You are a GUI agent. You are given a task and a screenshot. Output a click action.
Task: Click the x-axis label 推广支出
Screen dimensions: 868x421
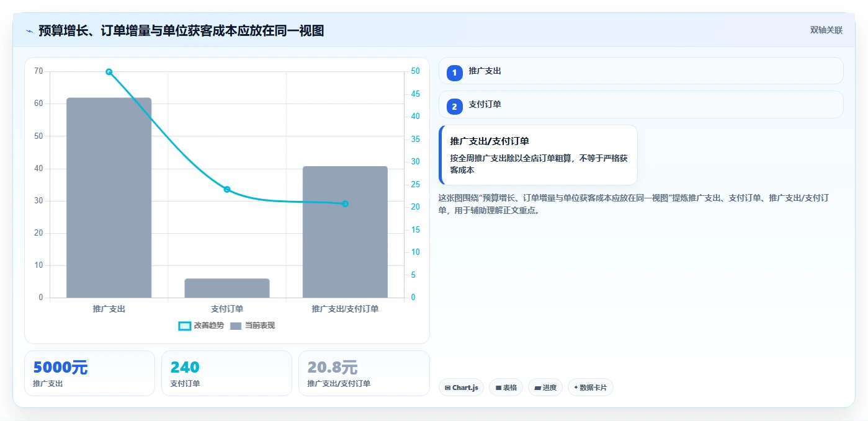click(x=109, y=309)
